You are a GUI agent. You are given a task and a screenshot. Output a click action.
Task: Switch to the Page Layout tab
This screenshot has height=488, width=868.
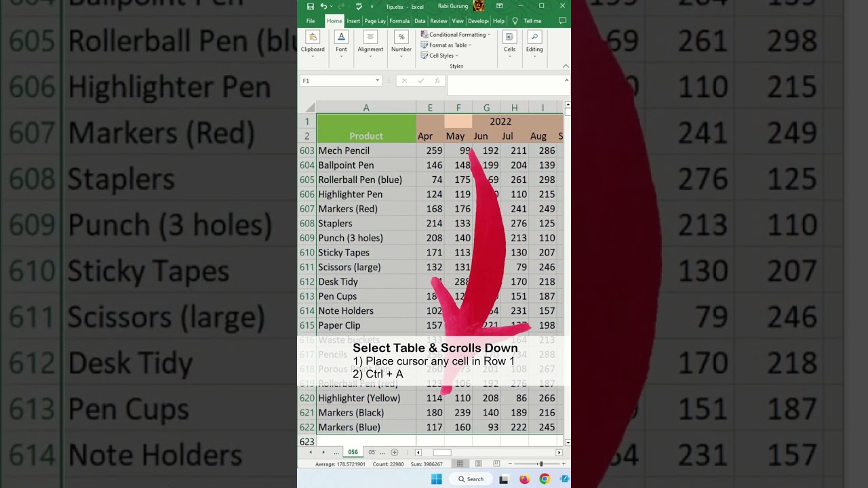point(375,21)
